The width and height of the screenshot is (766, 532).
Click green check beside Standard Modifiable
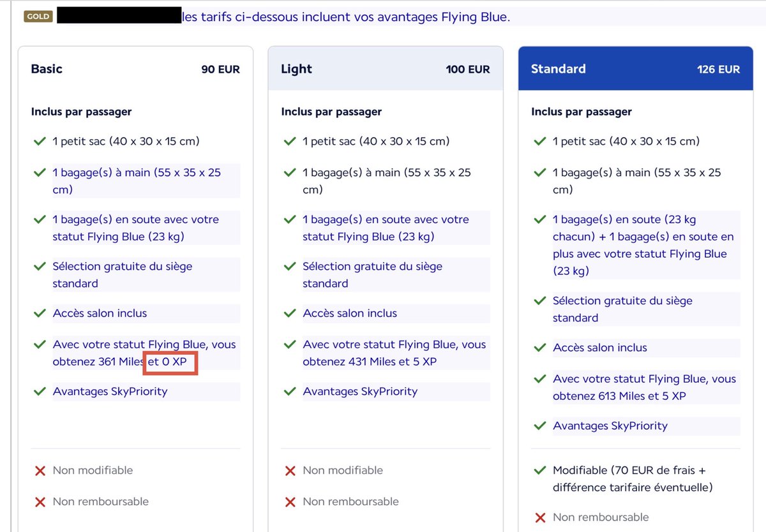[x=540, y=471]
